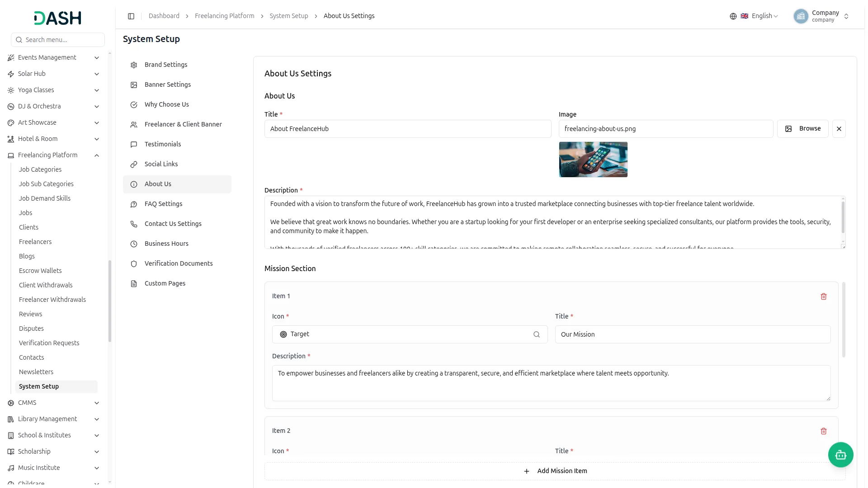Open Job Categories in sidebar

pos(40,169)
